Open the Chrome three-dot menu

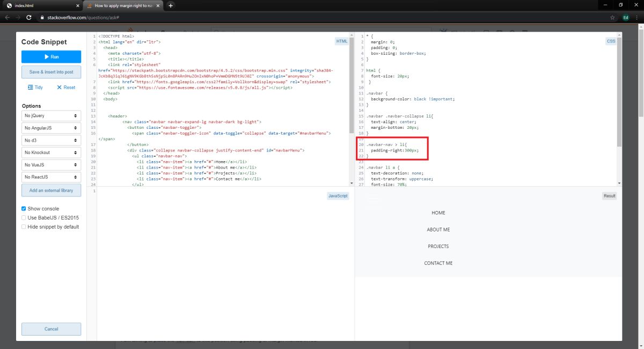pos(637,17)
